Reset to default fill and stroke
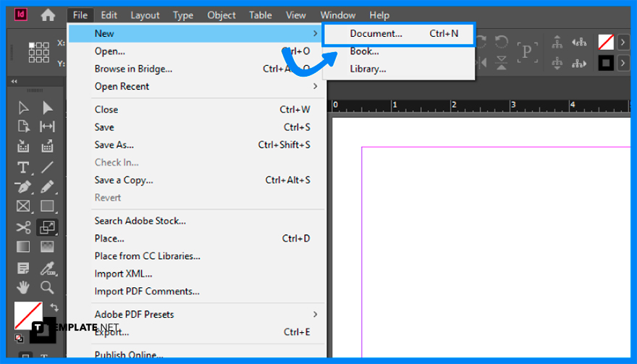The height and width of the screenshot is (364, 637). (x=19, y=338)
